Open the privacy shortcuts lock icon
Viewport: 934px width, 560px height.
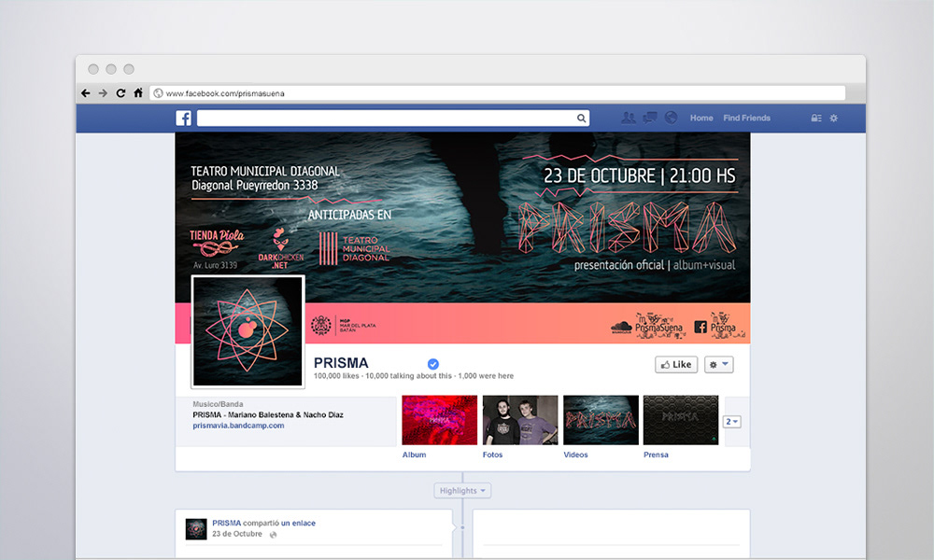(816, 118)
